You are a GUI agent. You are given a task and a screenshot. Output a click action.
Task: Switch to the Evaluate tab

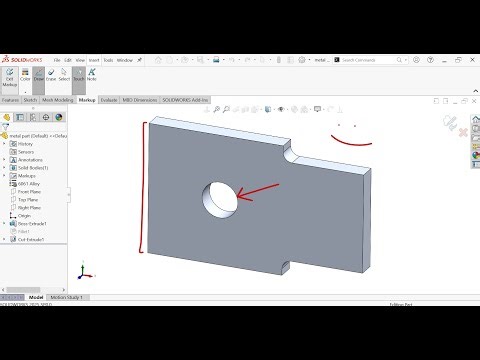point(109,100)
